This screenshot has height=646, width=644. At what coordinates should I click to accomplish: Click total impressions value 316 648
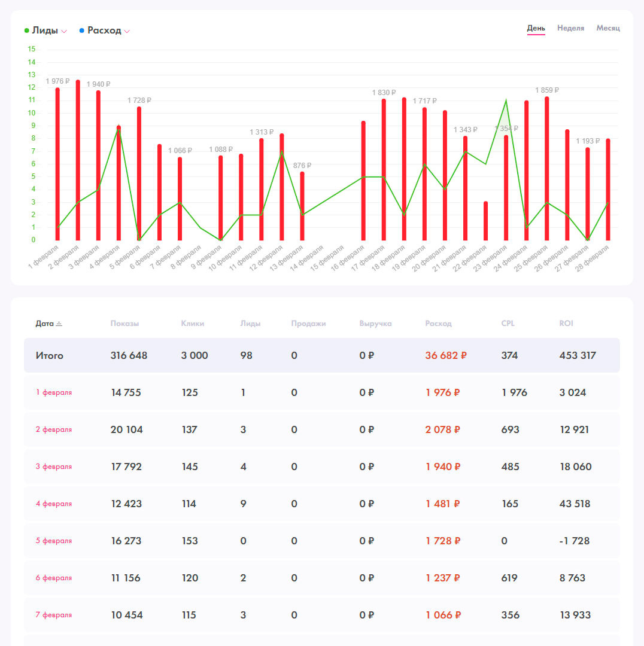(x=129, y=355)
